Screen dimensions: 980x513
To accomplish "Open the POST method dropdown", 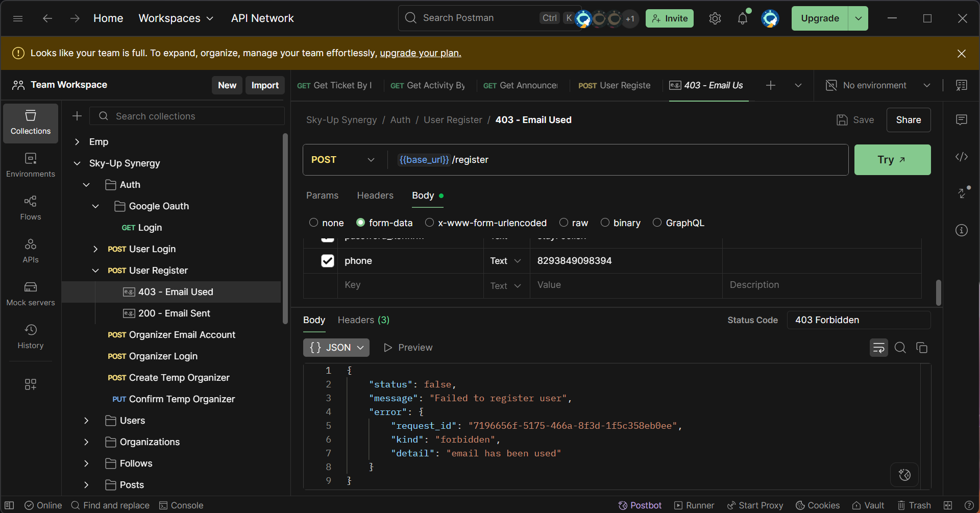I will tap(343, 160).
